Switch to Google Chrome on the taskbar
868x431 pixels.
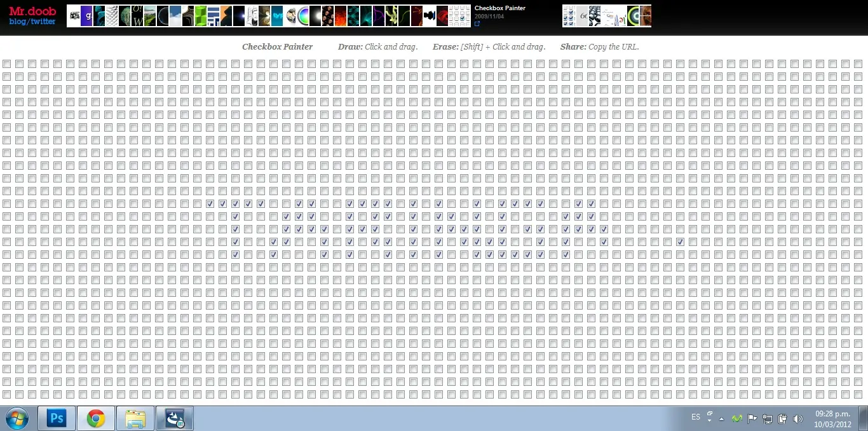pos(96,418)
